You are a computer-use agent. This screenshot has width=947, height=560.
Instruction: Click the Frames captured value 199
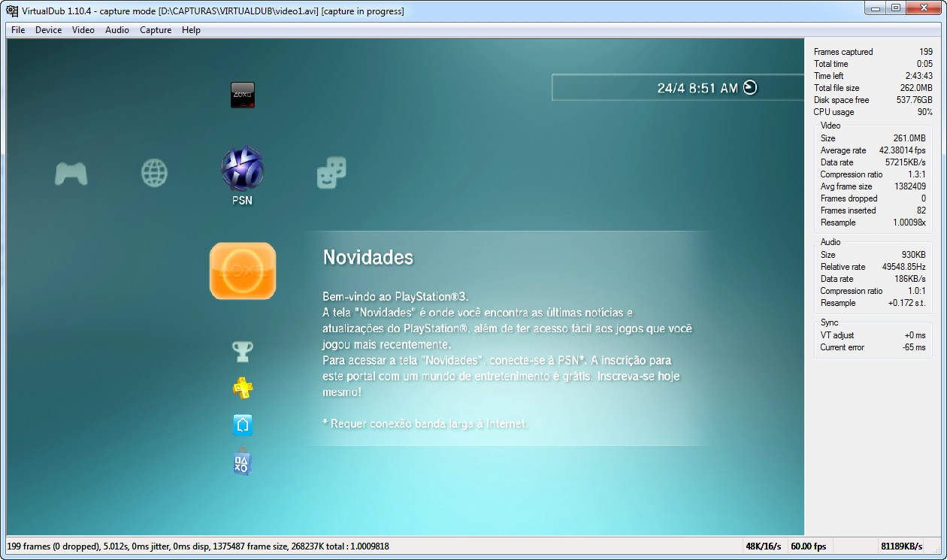(926, 52)
